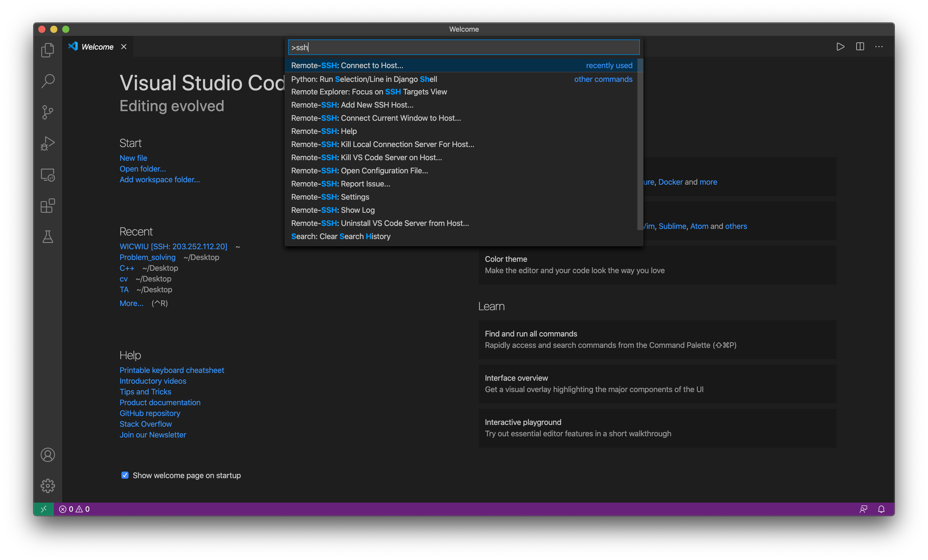Open Source Control view
This screenshot has height=560, width=928.
48,112
